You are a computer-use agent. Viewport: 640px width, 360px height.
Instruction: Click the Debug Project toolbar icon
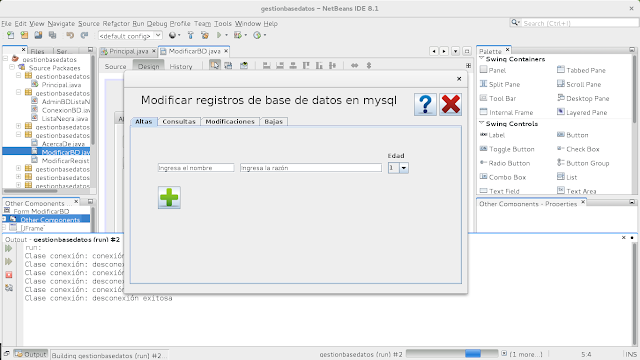[x=238, y=36]
